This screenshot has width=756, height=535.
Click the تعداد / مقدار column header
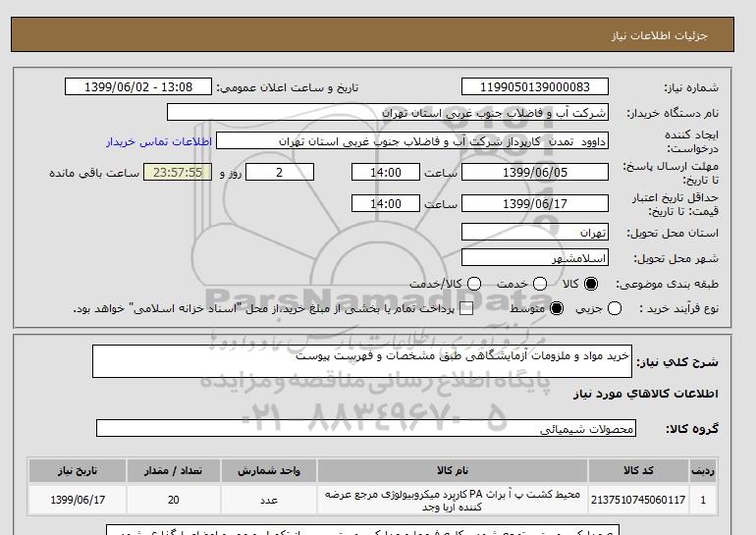[174, 471]
